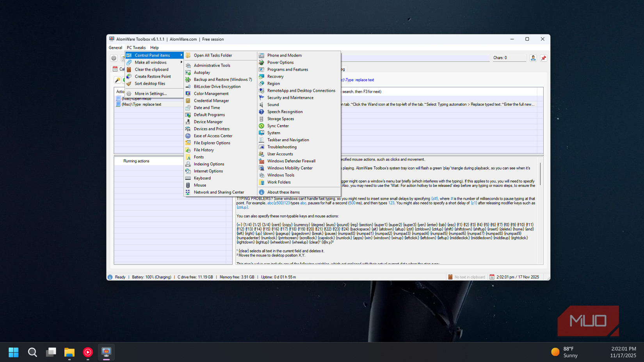Select the Speech Recognition item
Image resolution: width=644 pixels, height=362 pixels.
click(x=285, y=112)
